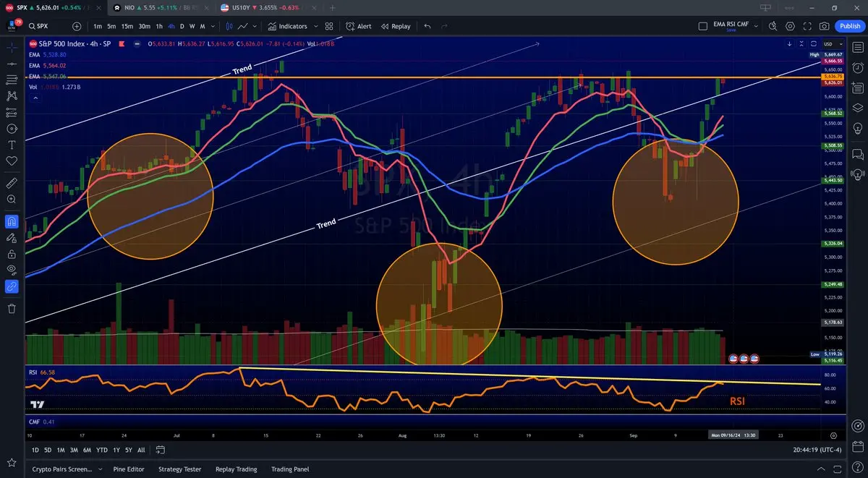This screenshot has height=478, width=868.
Task: Take a chart snapshot with camera
Action: coord(825,26)
